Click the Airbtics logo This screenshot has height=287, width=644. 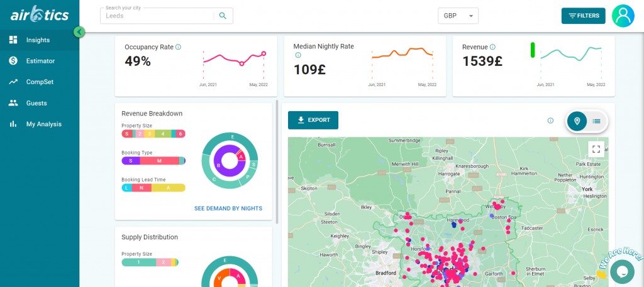[40, 15]
